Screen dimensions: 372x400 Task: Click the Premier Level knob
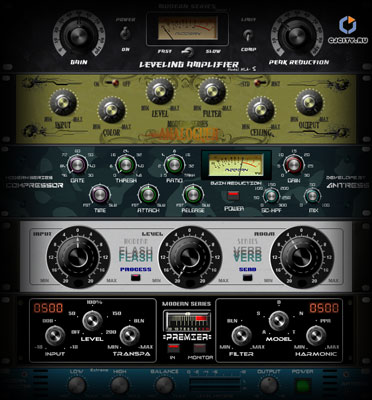click(x=93, y=321)
